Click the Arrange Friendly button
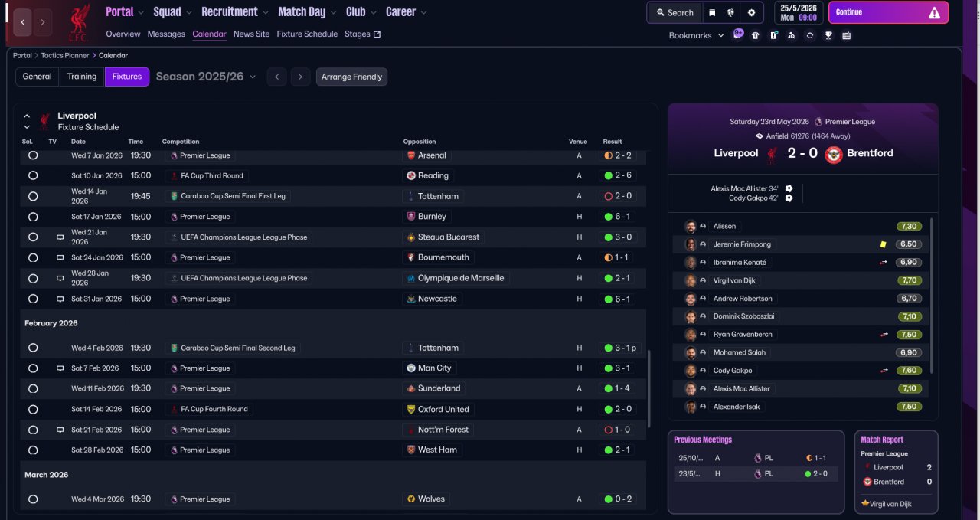Screen dimensions: 980x520 (x=351, y=77)
